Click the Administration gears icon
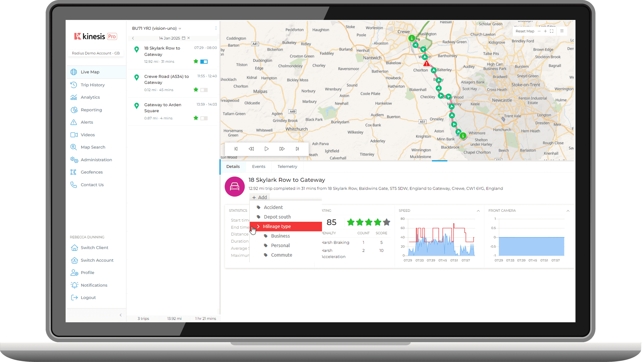The height and width of the screenshot is (362, 644). click(x=74, y=160)
